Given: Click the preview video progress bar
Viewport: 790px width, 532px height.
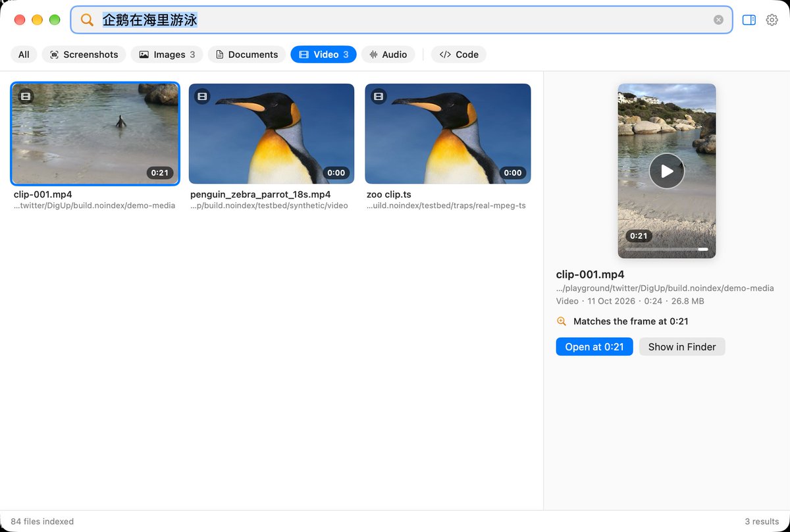Looking at the screenshot, I should (x=666, y=250).
